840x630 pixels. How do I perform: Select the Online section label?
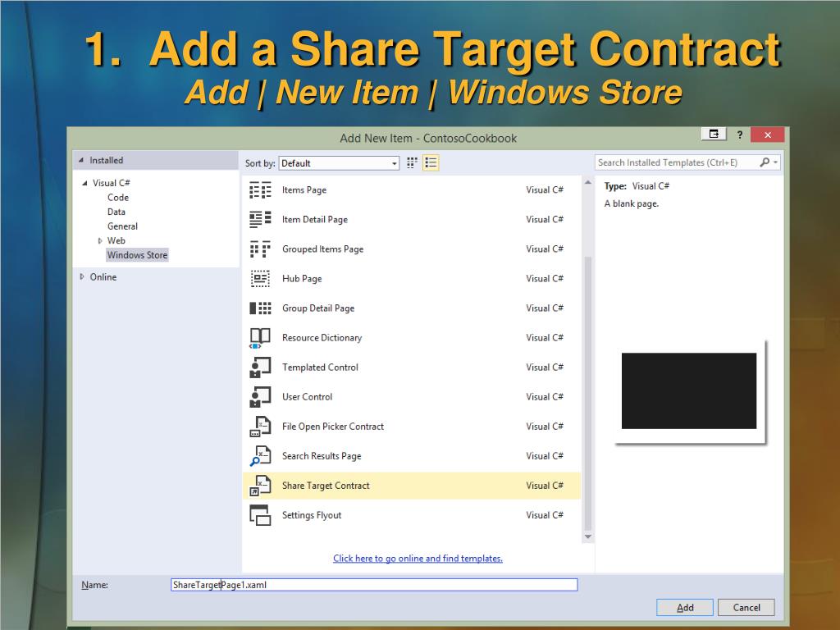point(103,277)
